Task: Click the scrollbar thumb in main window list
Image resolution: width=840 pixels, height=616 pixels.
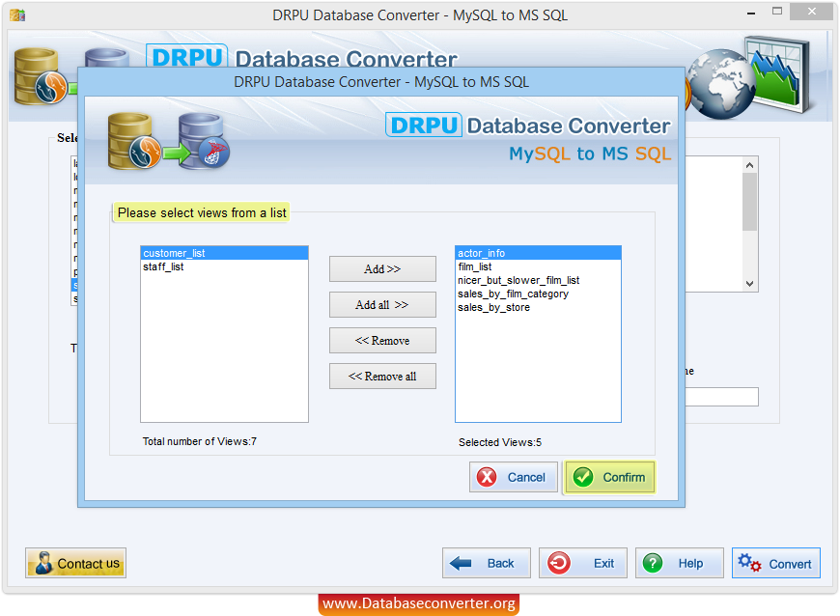Action: pyautogui.click(x=749, y=202)
